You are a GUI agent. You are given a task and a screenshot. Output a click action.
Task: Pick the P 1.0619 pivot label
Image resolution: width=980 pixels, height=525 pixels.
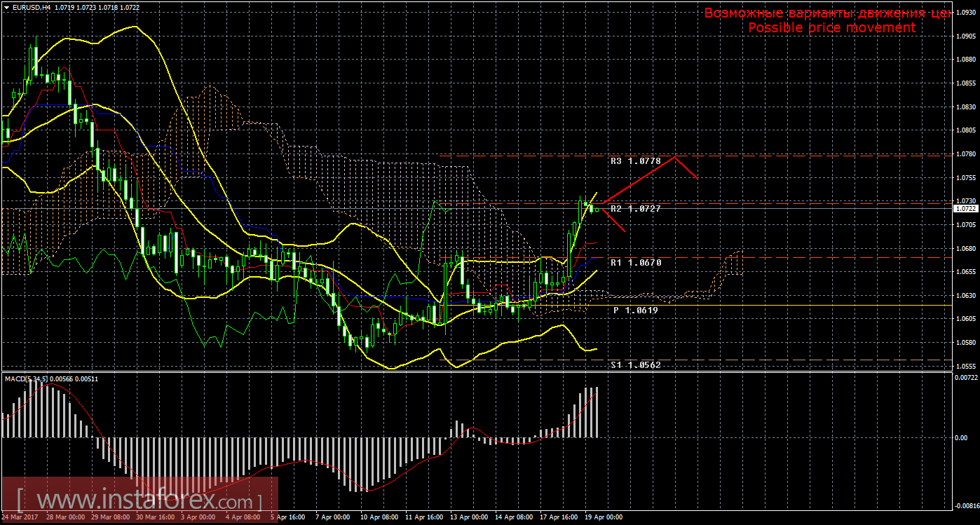point(633,309)
